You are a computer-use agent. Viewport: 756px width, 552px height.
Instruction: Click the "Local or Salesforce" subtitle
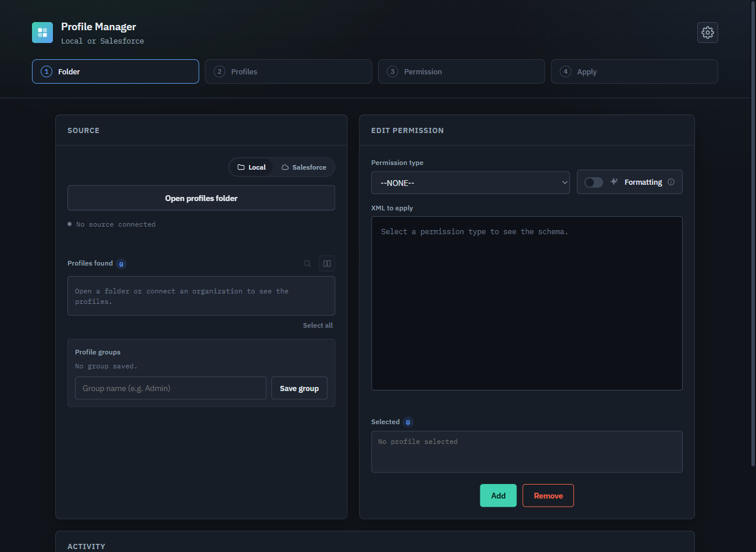coord(102,41)
